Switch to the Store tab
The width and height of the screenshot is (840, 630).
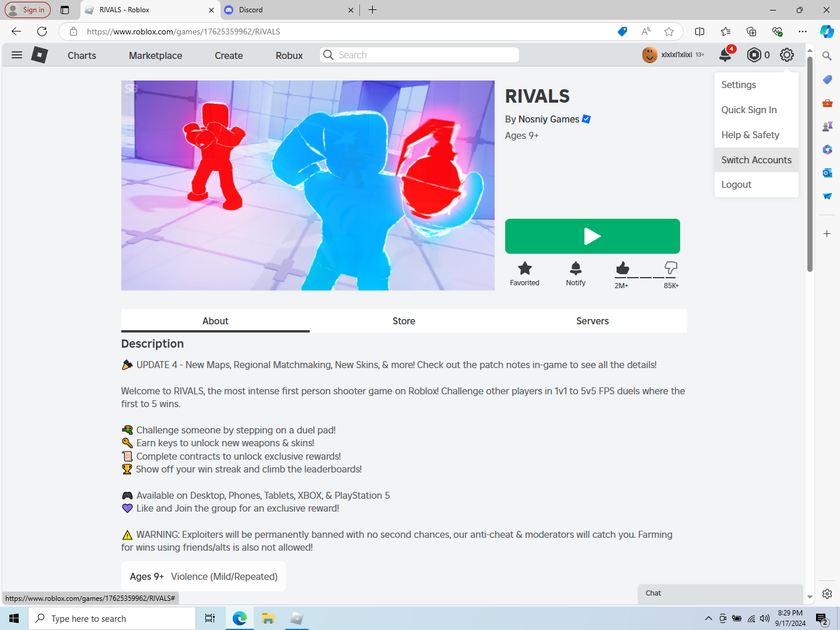[x=404, y=321]
